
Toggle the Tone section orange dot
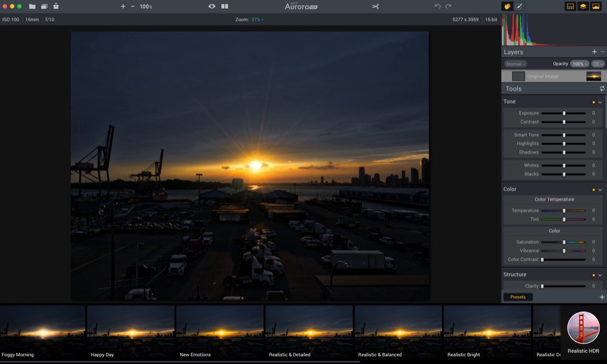coord(594,102)
